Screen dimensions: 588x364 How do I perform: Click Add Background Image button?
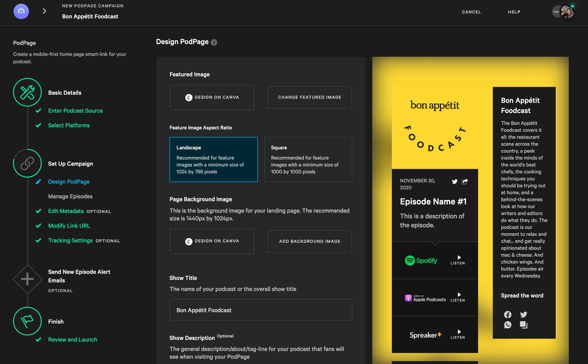[x=310, y=241]
